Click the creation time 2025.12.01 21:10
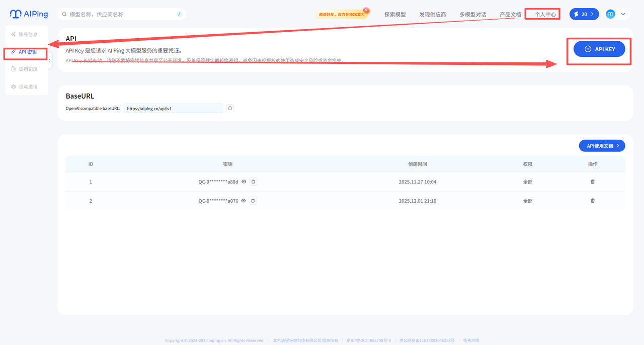This screenshot has width=644, height=345. (418, 201)
